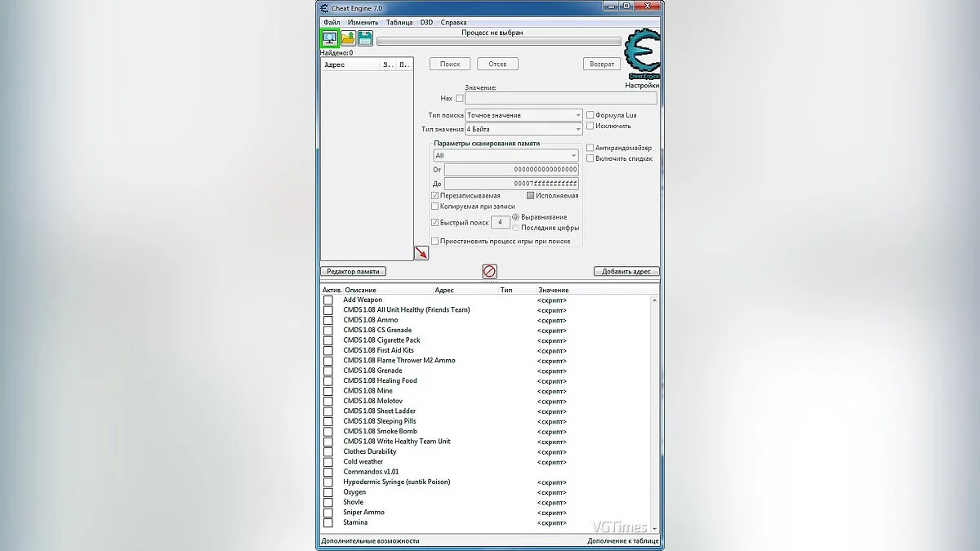Click the fast scan alignment field 4
Image resolution: width=980 pixels, height=551 pixels.
(x=500, y=222)
